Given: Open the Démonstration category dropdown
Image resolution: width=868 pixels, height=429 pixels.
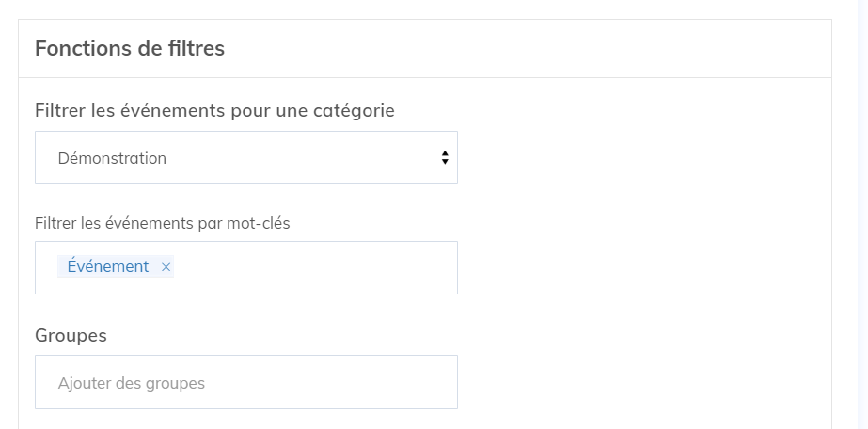Looking at the screenshot, I should (x=245, y=158).
